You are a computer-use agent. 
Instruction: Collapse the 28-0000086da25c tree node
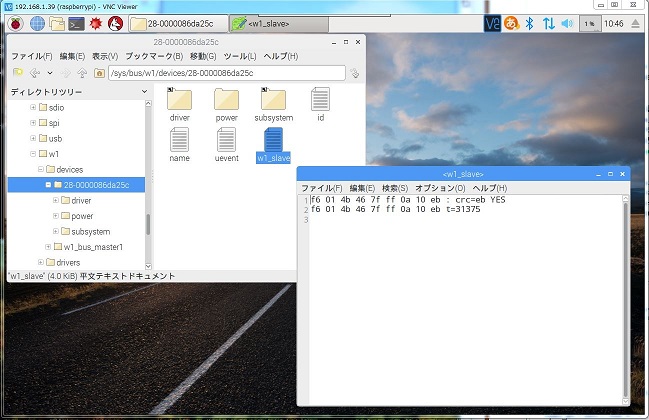[47, 185]
